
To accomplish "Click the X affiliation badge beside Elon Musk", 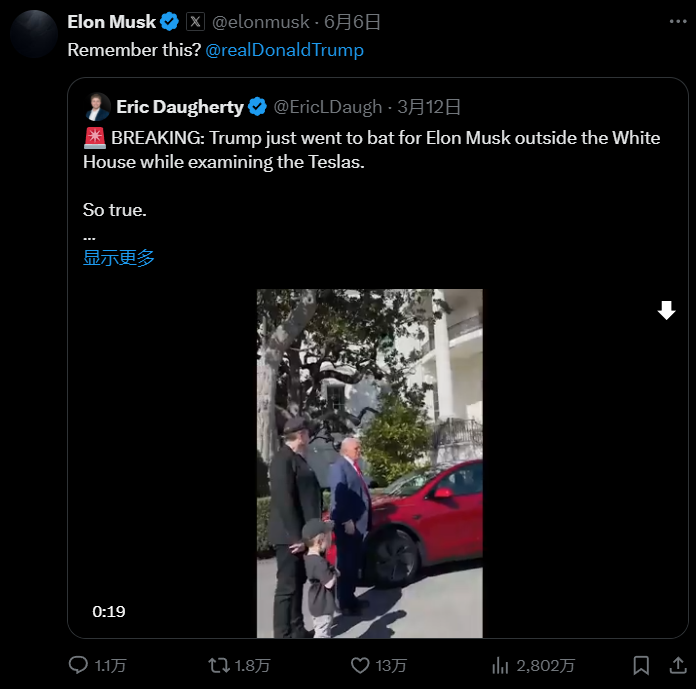I will pos(195,22).
